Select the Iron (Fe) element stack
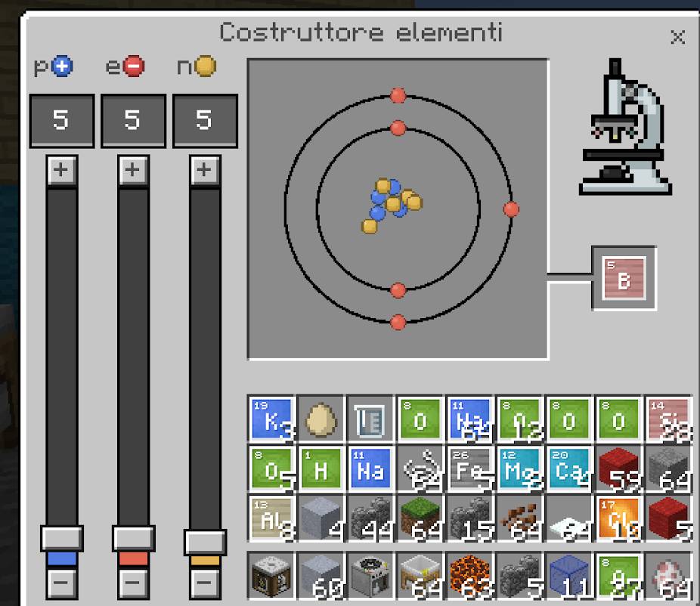 469,468
